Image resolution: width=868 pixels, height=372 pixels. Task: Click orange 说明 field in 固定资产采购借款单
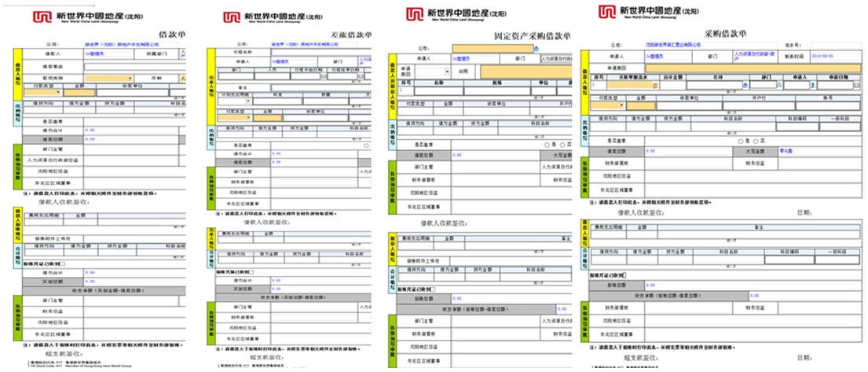click(x=526, y=72)
